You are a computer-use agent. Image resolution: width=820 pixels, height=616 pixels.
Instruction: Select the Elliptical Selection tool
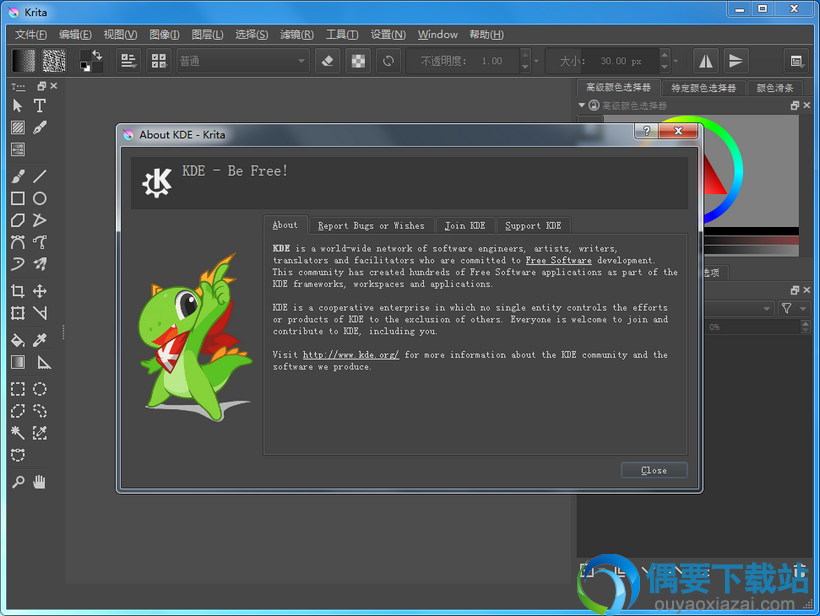[x=40, y=389]
